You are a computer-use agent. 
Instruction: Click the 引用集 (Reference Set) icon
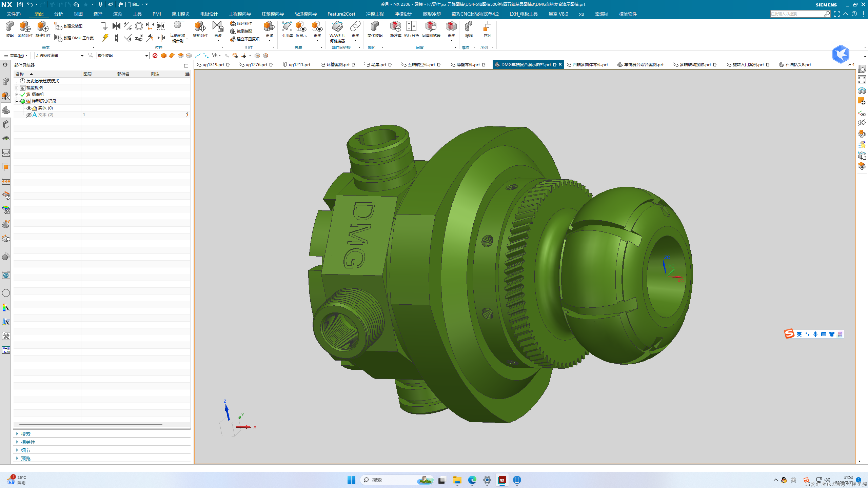(x=287, y=29)
